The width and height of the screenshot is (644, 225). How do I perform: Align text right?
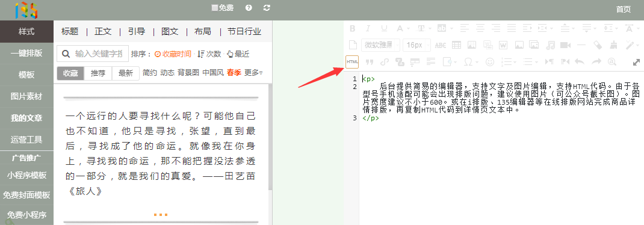(496, 28)
